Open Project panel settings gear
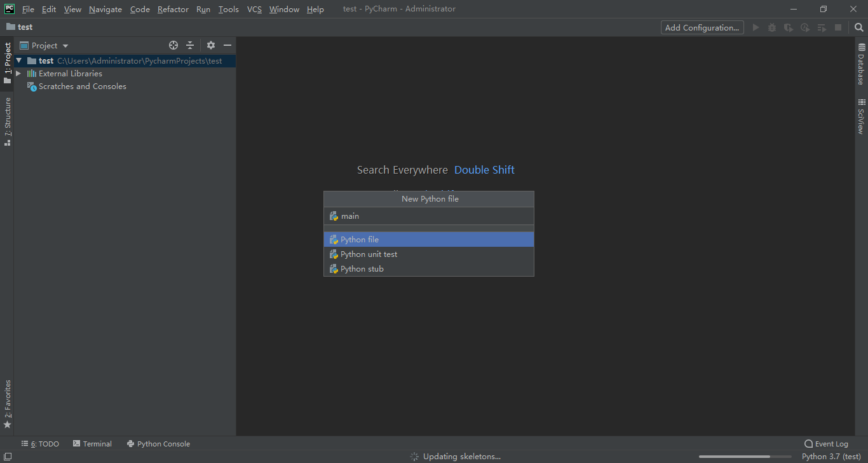868x463 pixels. tap(211, 45)
